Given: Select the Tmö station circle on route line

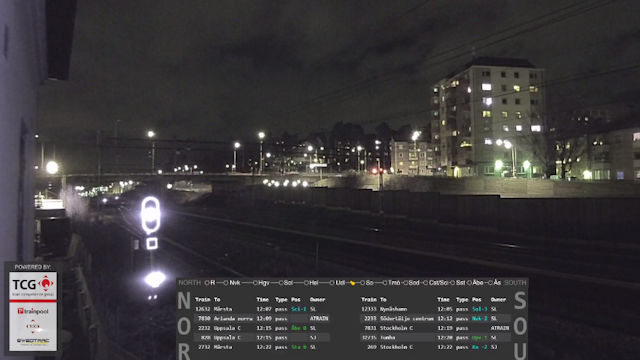Looking at the screenshot, I should point(384,283).
